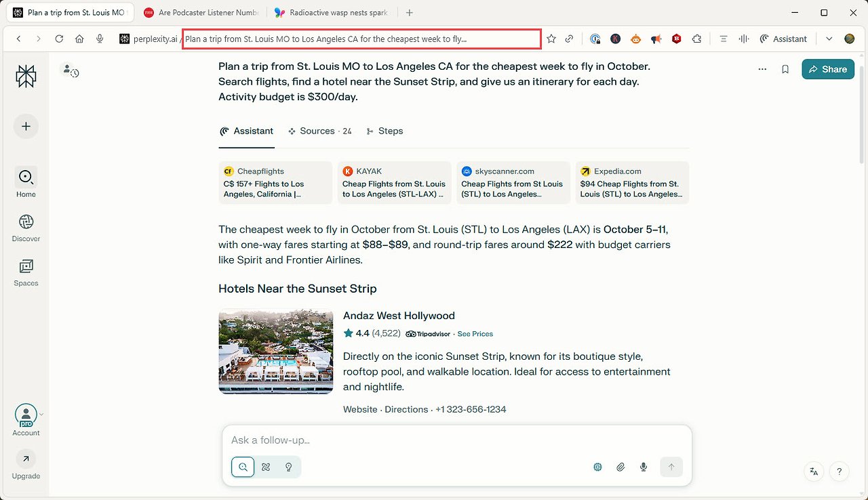Open the orange robot extension icon

point(635,39)
